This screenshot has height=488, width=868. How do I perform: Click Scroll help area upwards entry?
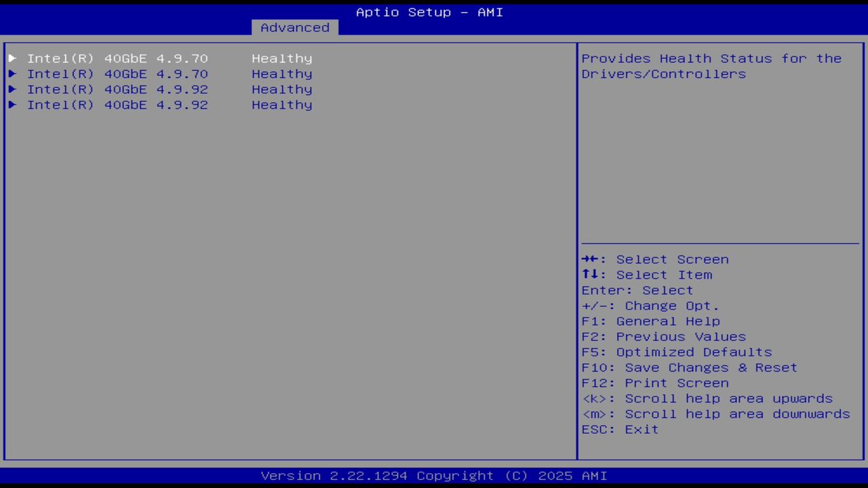[707, 398]
